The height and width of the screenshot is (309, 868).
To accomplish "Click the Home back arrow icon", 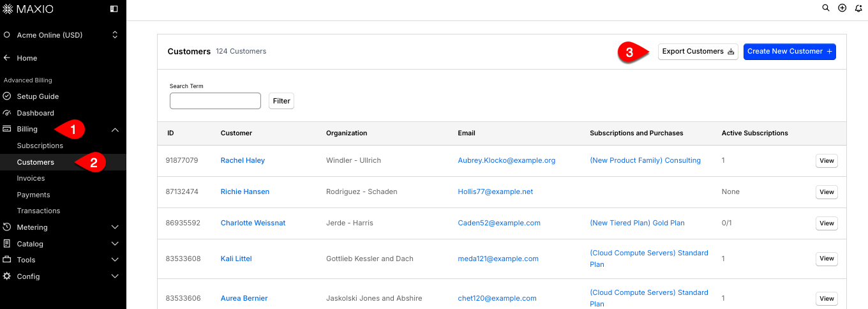I will coord(7,58).
